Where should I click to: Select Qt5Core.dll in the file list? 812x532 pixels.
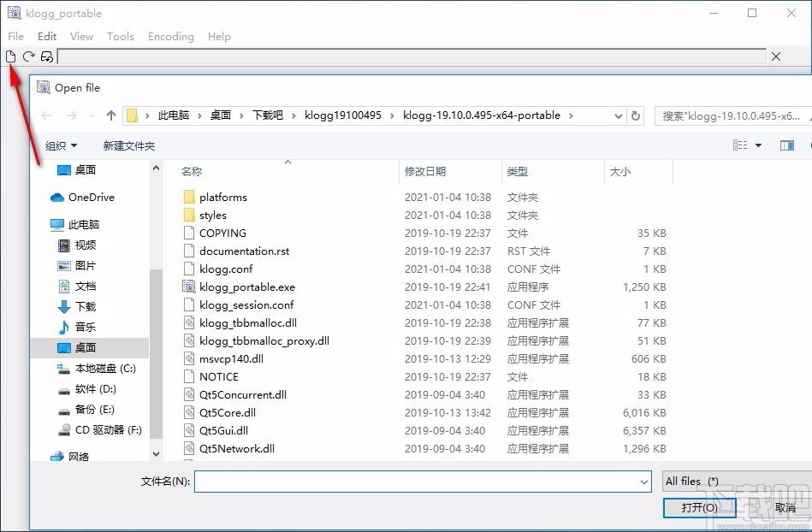[228, 412]
